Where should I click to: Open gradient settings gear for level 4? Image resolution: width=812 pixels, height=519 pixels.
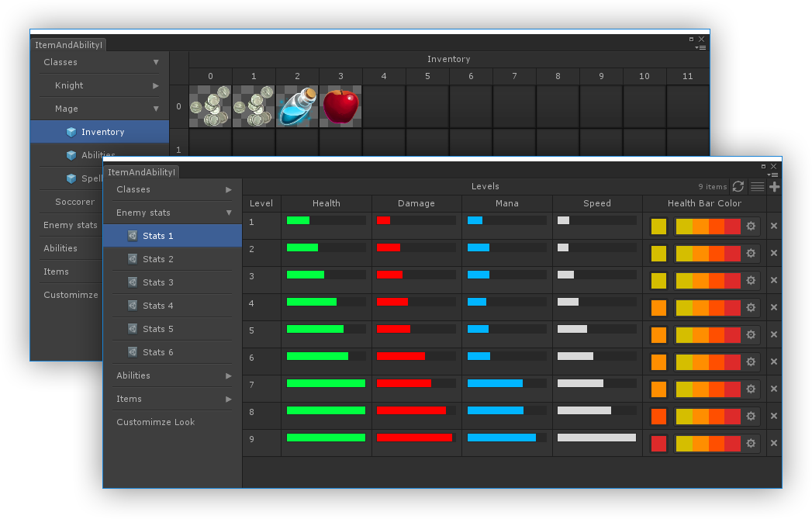pyautogui.click(x=751, y=307)
